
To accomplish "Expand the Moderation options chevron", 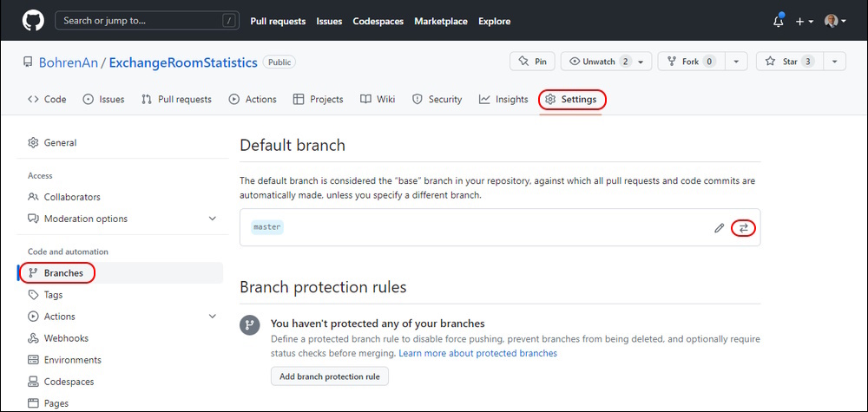I will [x=212, y=219].
